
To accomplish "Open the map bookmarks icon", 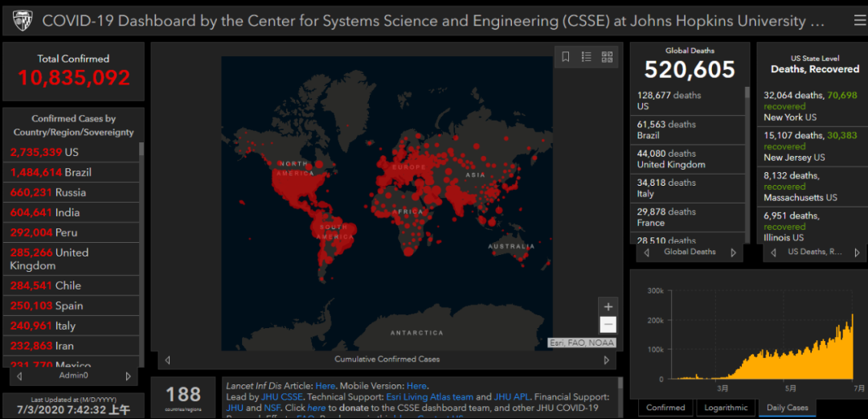I will coord(566,56).
